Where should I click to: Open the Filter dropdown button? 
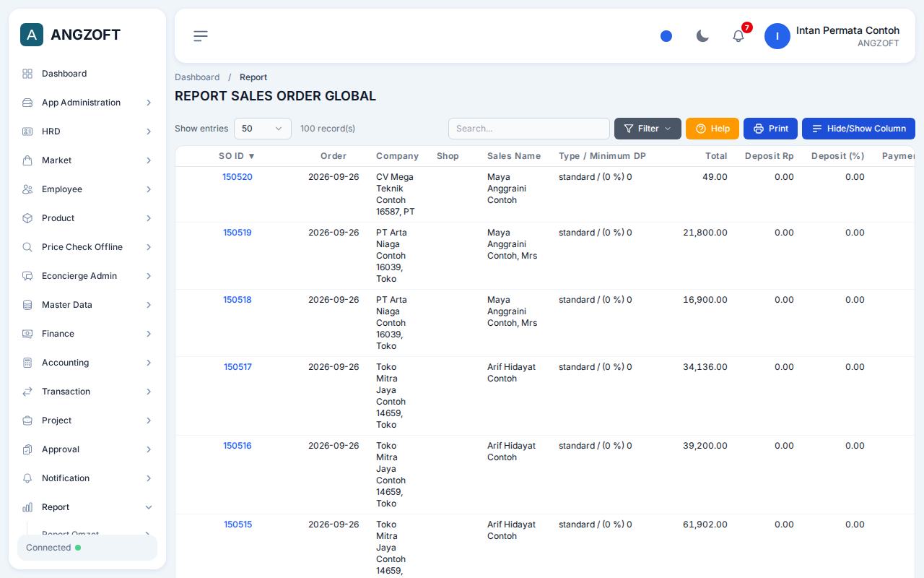coord(648,129)
